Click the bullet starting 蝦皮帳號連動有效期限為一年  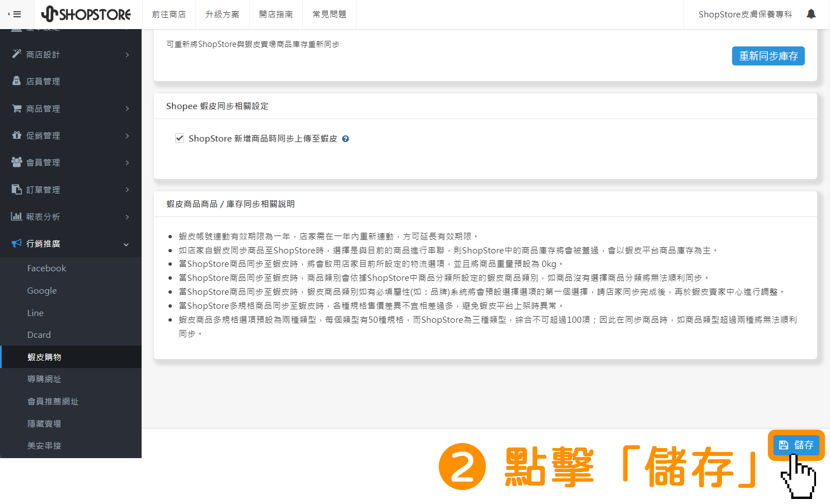point(329,237)
